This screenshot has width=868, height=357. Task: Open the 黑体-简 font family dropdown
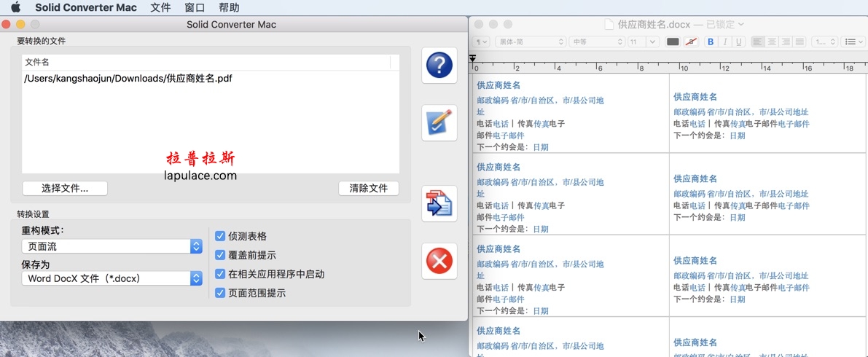(x=531, y=42)
